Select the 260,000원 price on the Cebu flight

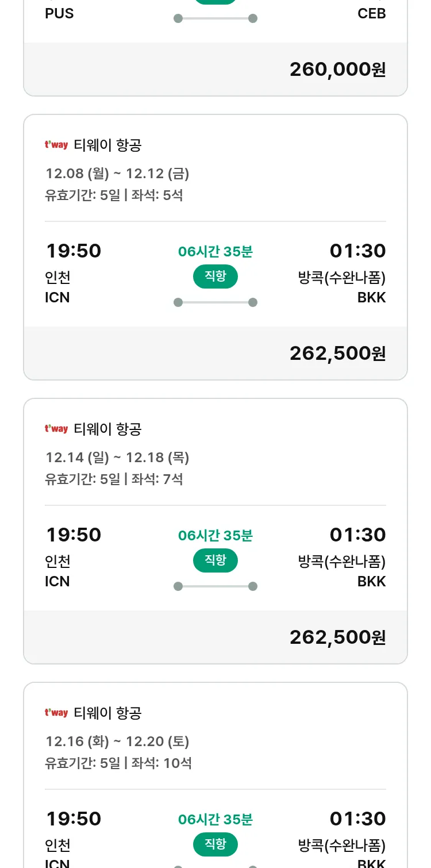(337, 70)
